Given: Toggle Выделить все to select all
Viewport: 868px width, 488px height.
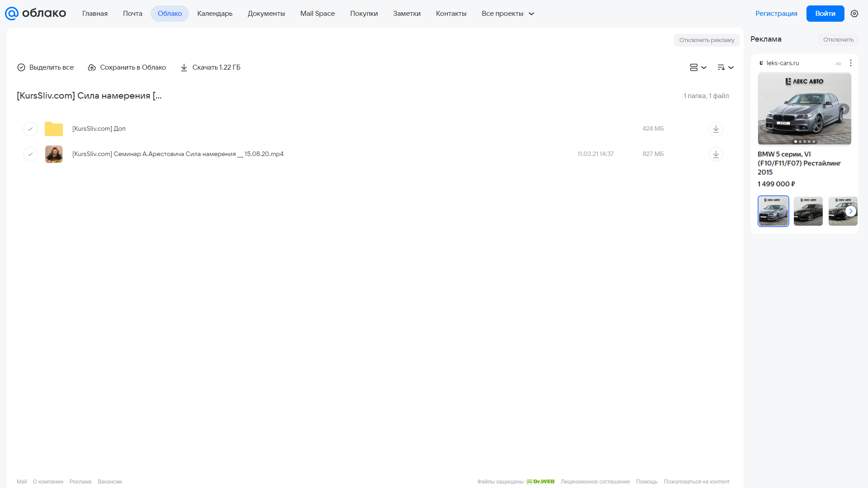Looking at the screenshot, I should click(45, 67).
